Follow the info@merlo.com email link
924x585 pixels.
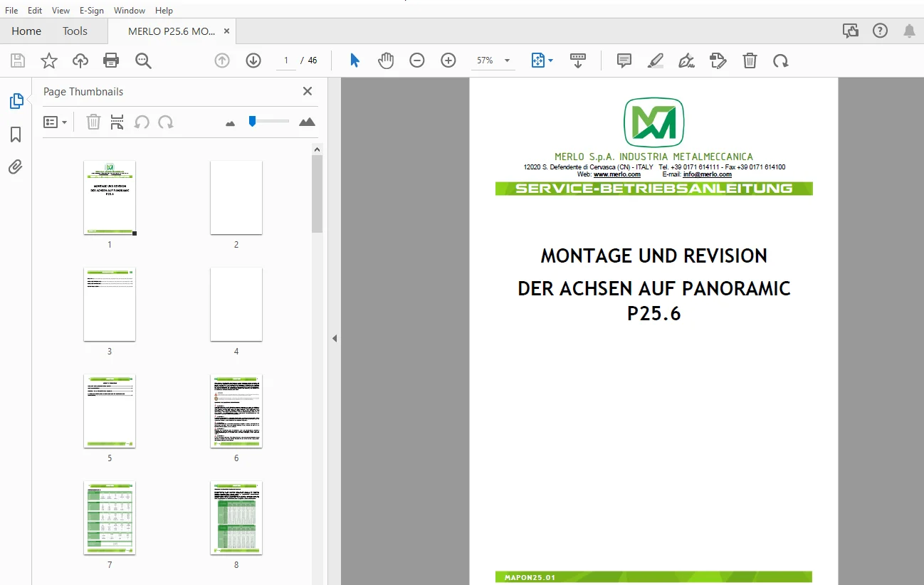(x=708, y=174)
